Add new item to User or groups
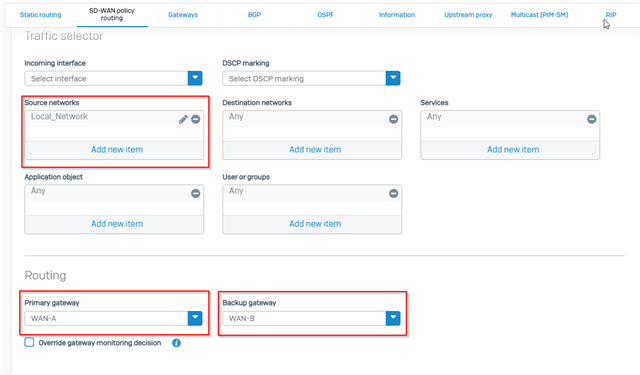 pos(315,224)
